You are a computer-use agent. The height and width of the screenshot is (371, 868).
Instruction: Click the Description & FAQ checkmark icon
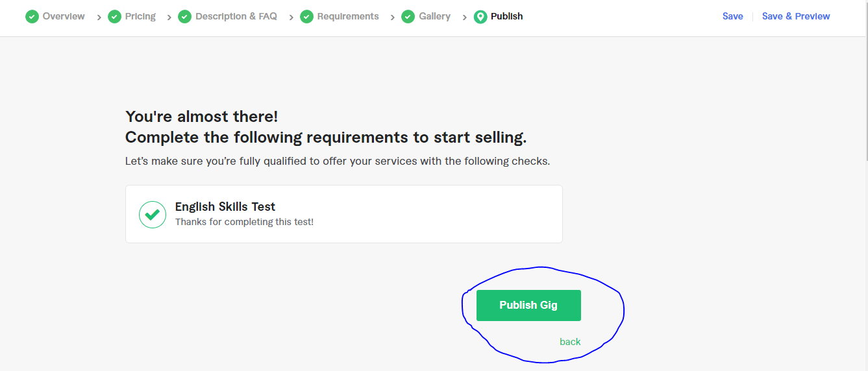coord(184,17)
